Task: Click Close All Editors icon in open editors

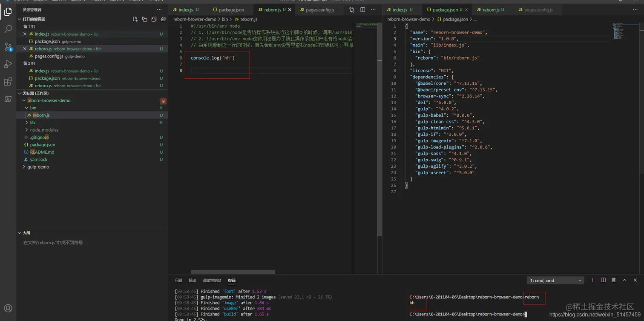Action: coord(163,19)
